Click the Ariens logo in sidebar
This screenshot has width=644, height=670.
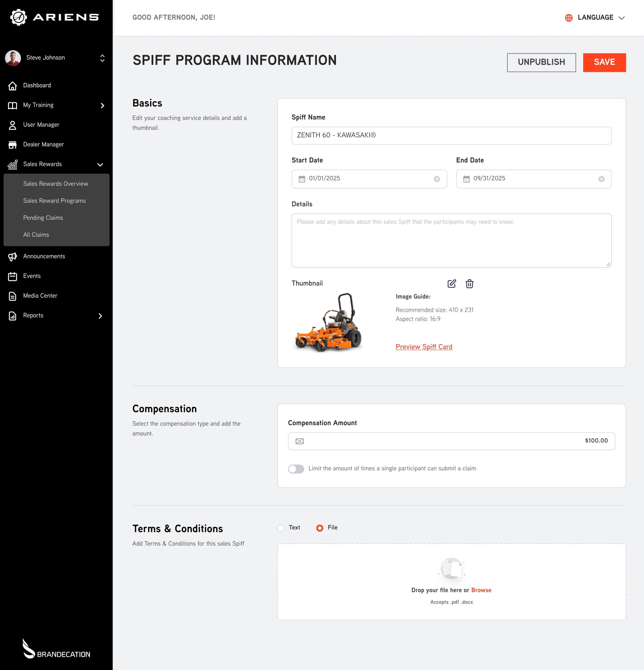pyautogui.click(x=55, y=17)
